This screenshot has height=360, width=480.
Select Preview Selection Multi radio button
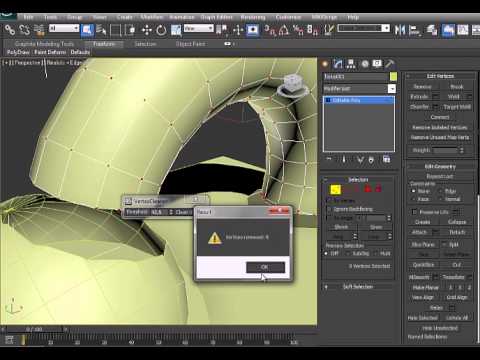(x=376, y=254)
